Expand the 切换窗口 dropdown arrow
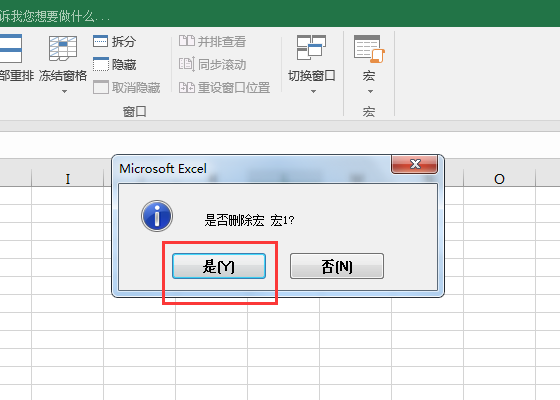Image resolution: width=560 pixels, height=400 pixels. 313,92
